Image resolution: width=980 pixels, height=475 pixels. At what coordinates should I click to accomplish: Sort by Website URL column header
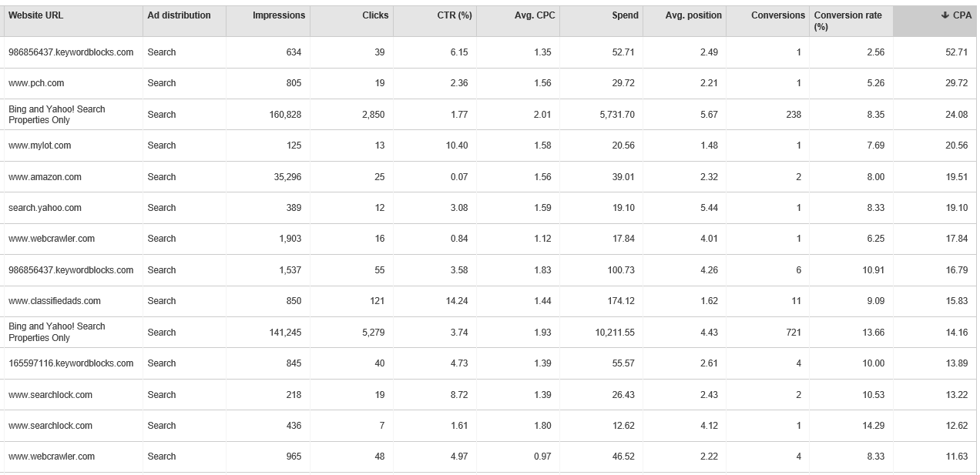coord(36,15)
